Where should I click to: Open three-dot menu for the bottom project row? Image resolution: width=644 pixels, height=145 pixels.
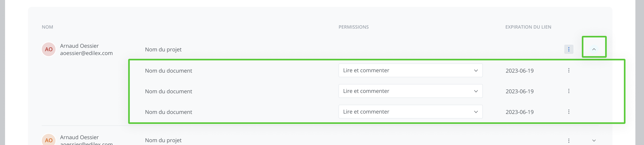coord(568,140)
